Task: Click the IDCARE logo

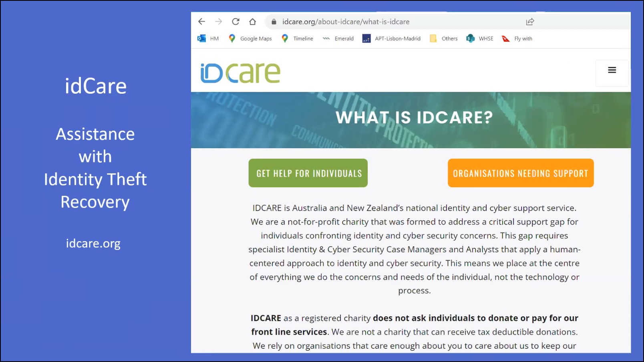Action: (x=240, y=73)
